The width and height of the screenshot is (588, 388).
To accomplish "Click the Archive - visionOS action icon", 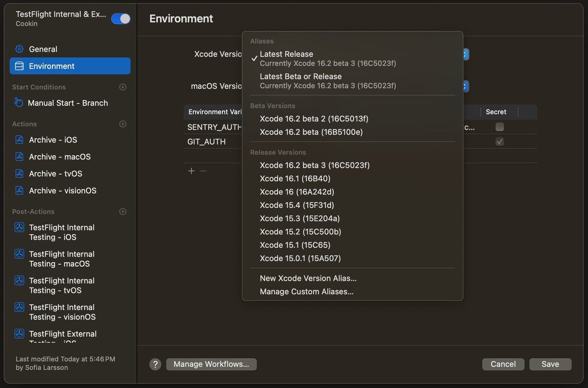I will click(x=19, y=191).
